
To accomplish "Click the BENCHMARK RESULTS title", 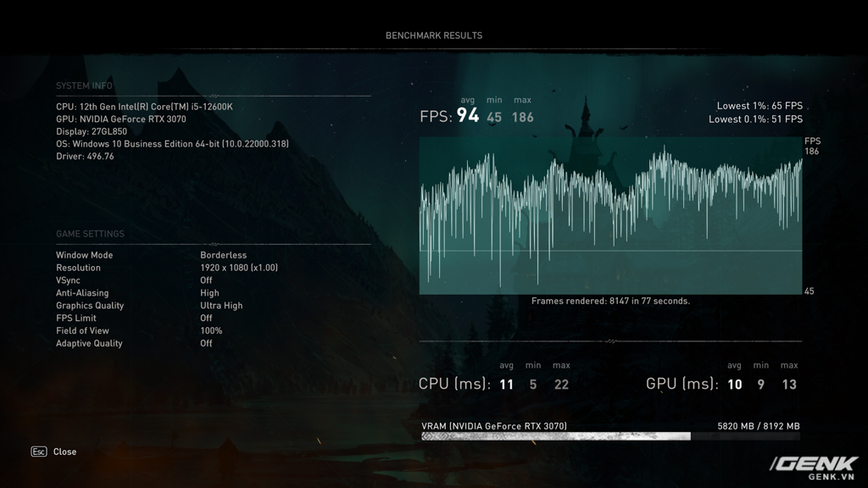I will click(433, 36).
